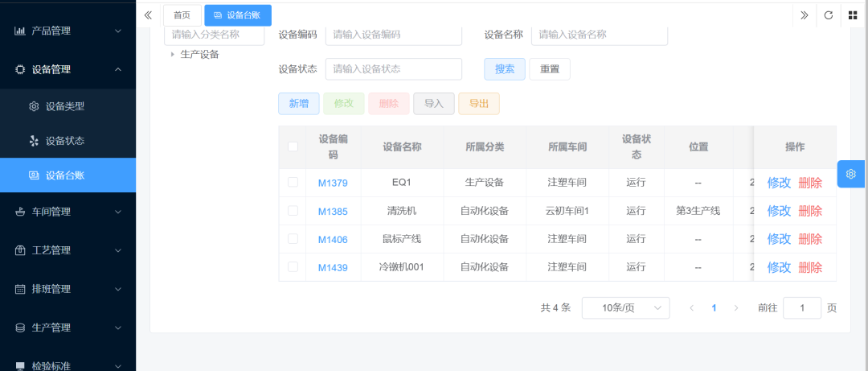Viewport: 868px width, 371px height.
Task: Toggle the select-all header checkbox
Action: 293,146
